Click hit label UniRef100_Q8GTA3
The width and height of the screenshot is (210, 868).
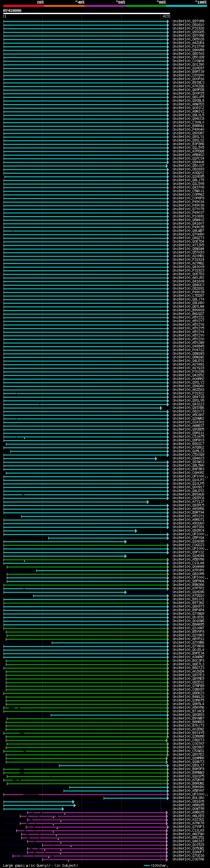click(x=188, y=54)
